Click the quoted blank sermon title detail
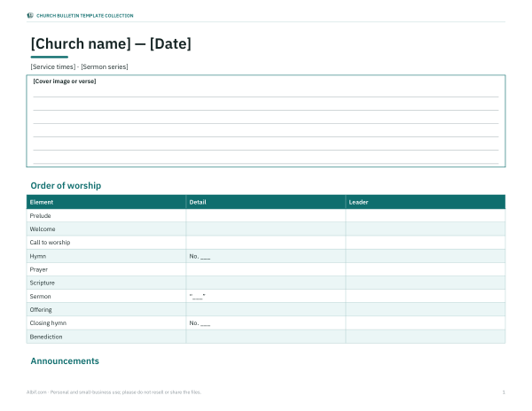 pos(198,297)
